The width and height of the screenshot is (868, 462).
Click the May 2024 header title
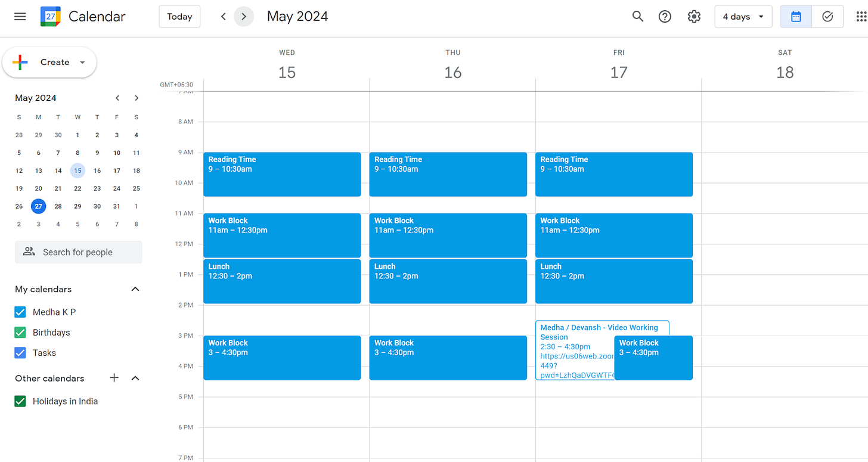pos(297,17)
